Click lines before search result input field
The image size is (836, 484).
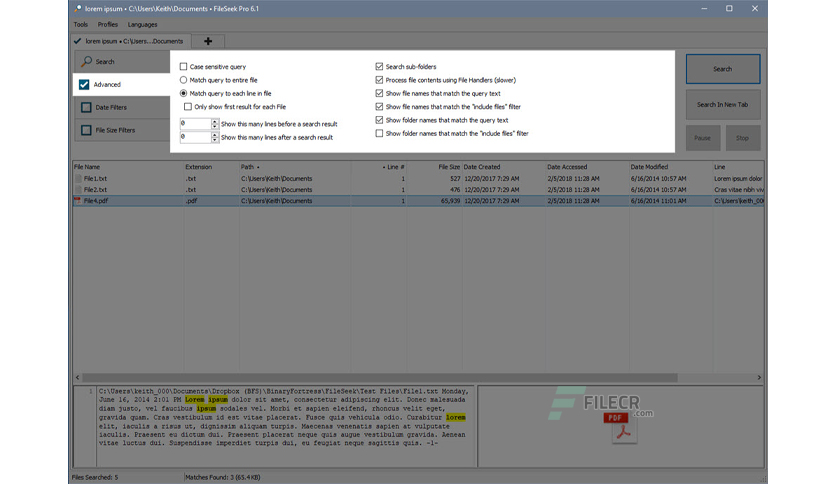(x=195, y=124)
